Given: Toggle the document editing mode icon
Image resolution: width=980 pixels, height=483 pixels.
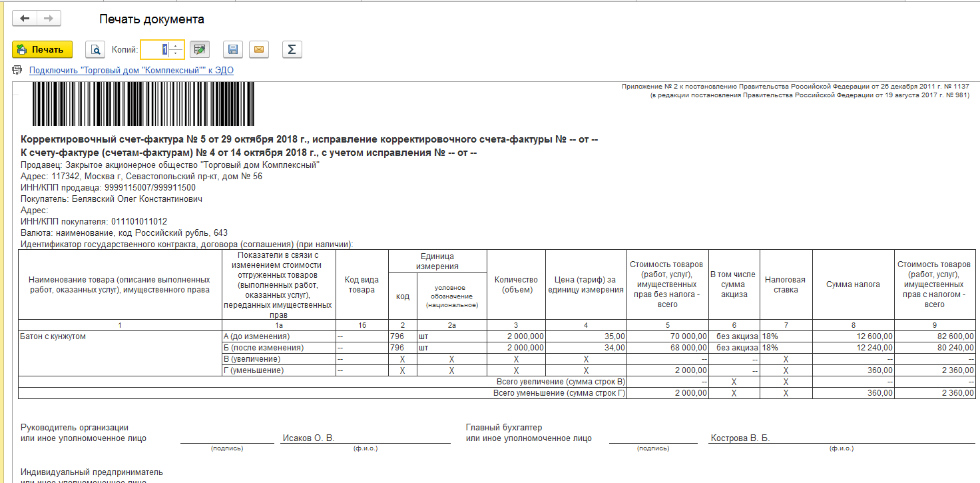Looking at the screenshot, I should [x=199, y=49].
